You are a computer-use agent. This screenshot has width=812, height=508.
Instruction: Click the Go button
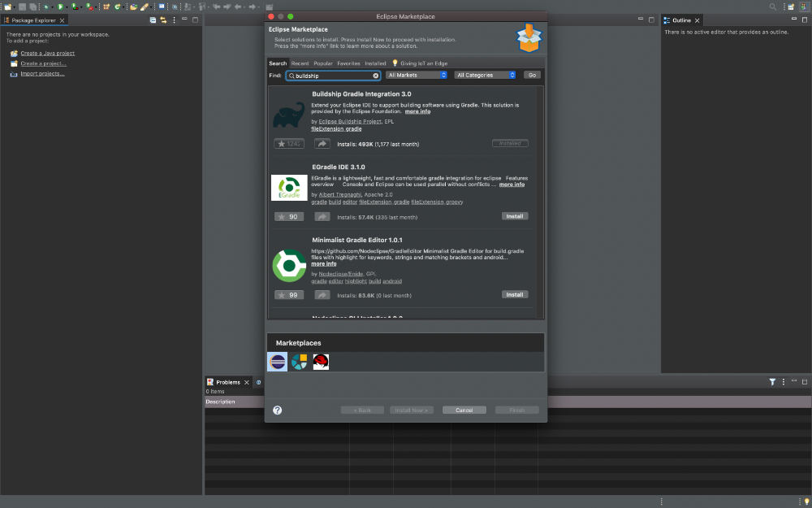click(x=532, y=75)
